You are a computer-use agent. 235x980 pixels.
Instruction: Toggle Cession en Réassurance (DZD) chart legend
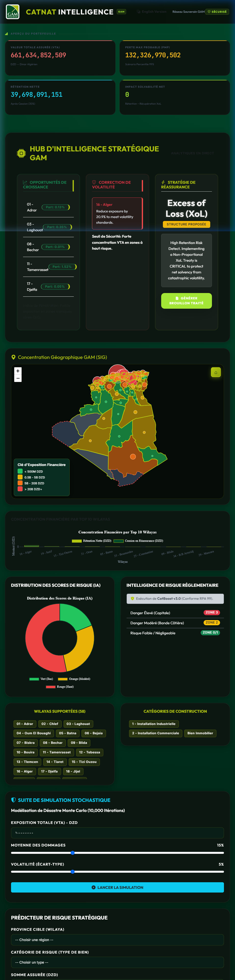139,541
